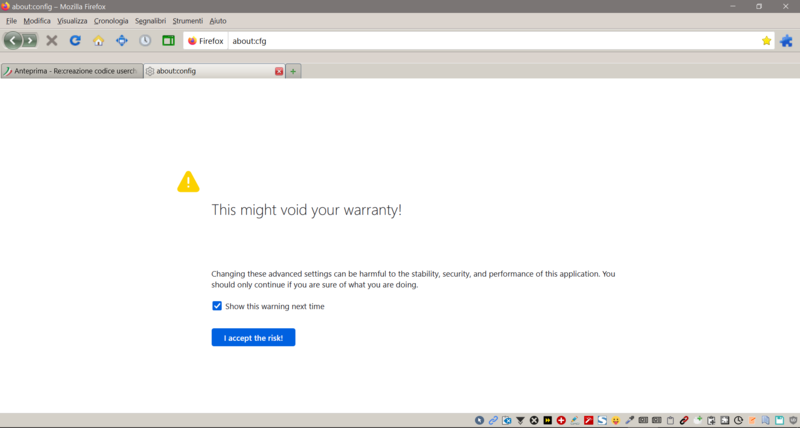Click the about:cfg address field
The width and height of the screenshot is (800, 428).
point(492,41)
